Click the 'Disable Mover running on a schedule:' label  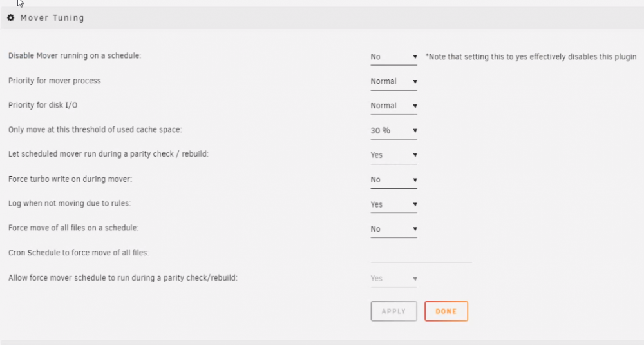pyautogui.click(x=74, y=55)
